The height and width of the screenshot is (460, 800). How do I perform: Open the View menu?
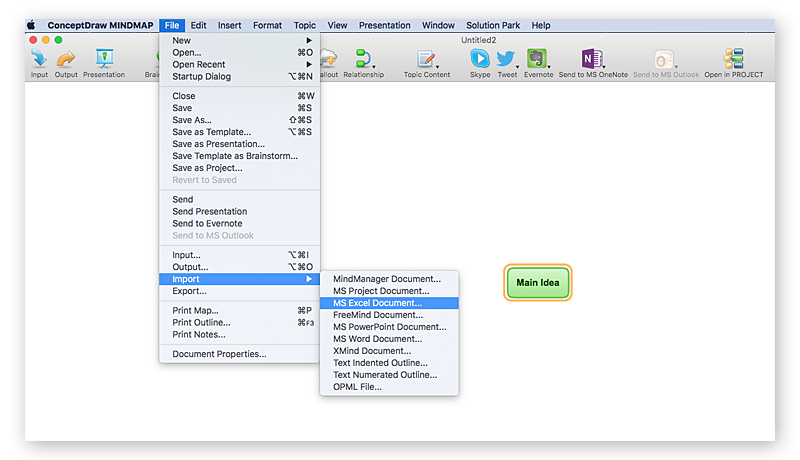[337, 25]
